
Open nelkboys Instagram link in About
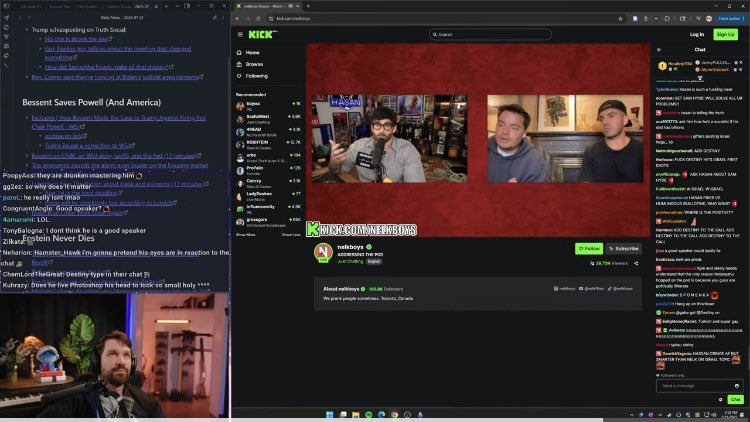[x=564, y=289]
